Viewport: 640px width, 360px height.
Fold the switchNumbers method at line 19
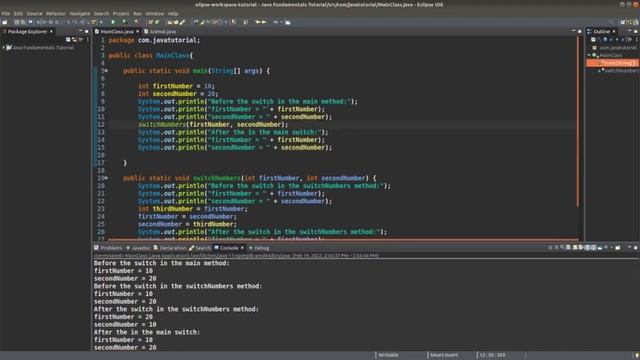tap(107, 178)
